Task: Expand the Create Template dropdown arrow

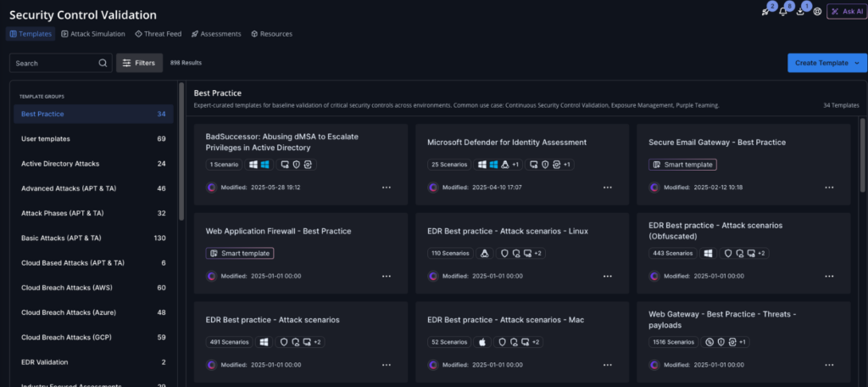Action: pyautogui.click(x=858, y=63)
